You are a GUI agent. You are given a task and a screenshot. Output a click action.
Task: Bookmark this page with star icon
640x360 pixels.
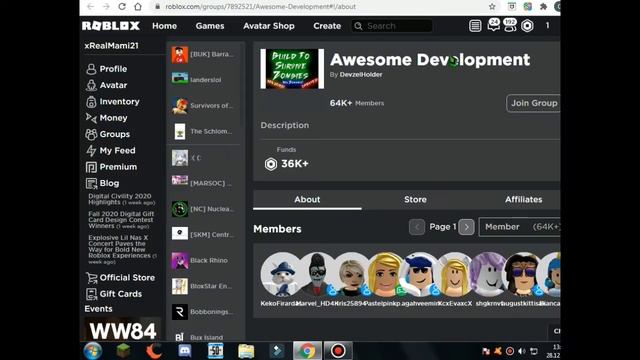tap(492, 7)
